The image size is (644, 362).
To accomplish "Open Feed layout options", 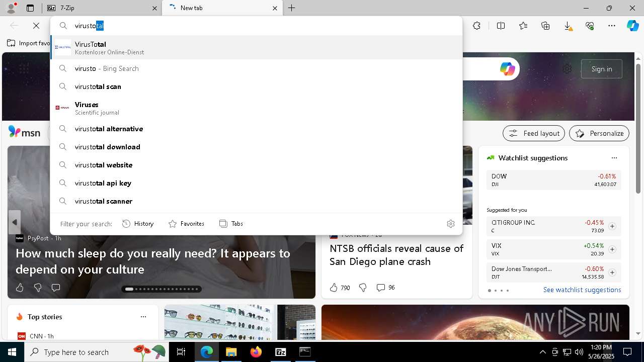I will [534, 133].
